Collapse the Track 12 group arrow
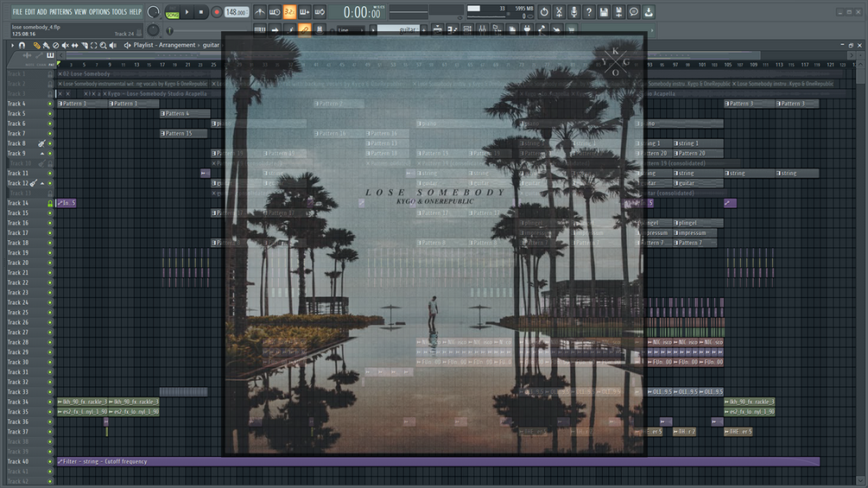This screenshot has width=868, height=488. click(42, 183)
